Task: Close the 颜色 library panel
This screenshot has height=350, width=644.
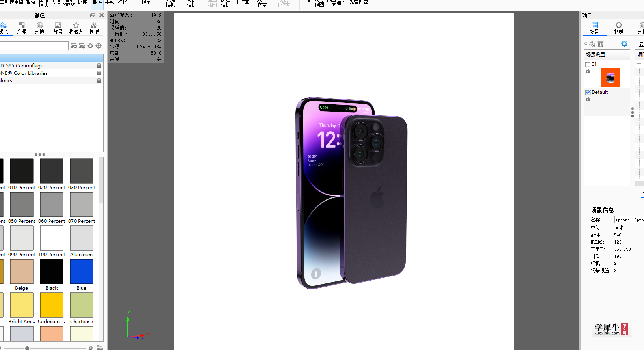Action: (102, 15)
